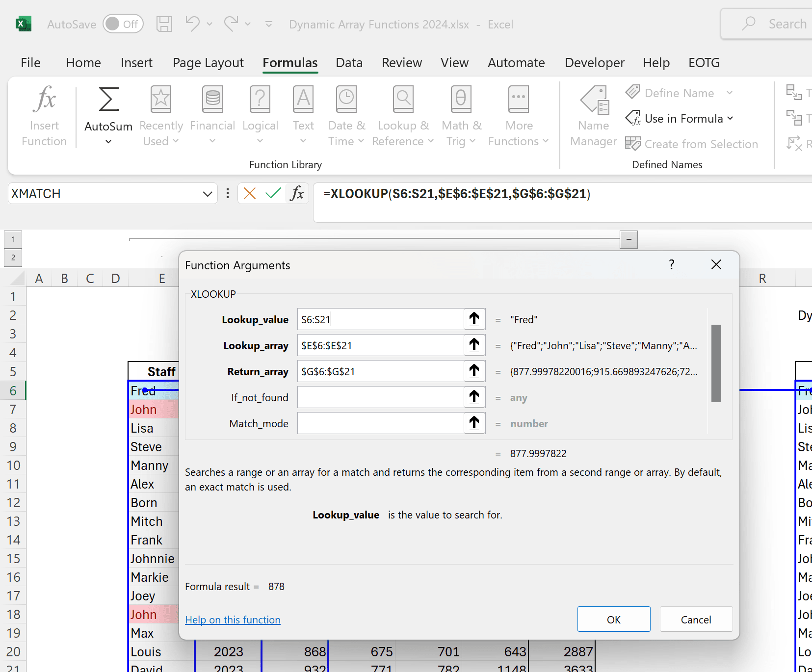
Task: Click the AutoSum sigma icon
Action: tap(108, 100)
